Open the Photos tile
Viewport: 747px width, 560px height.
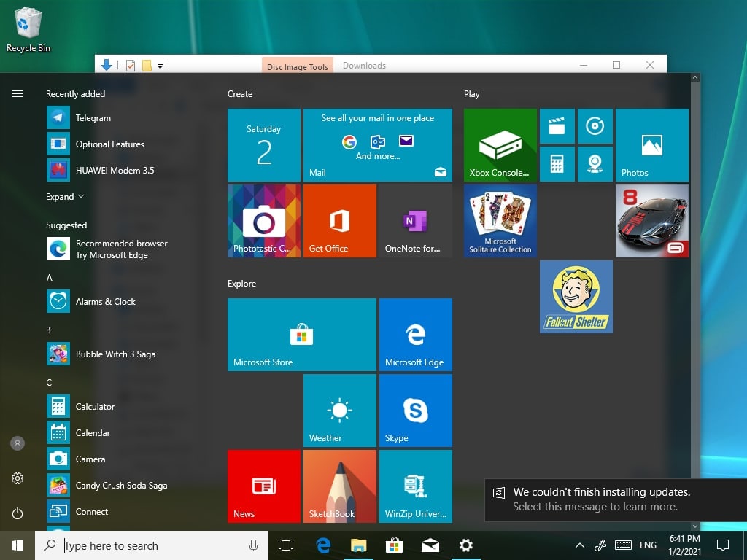(651, 145)
